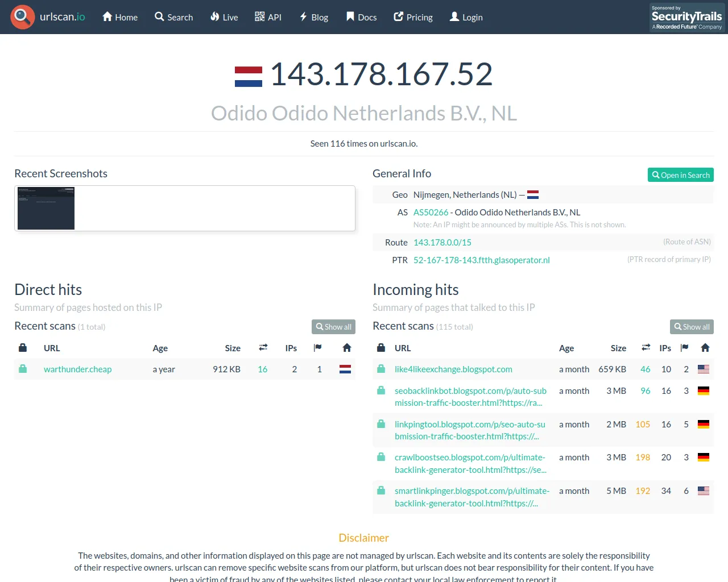728x582 pixels.
Task: Click the US flag in the smartlinkpinger row
Action: tap(704, 490)
